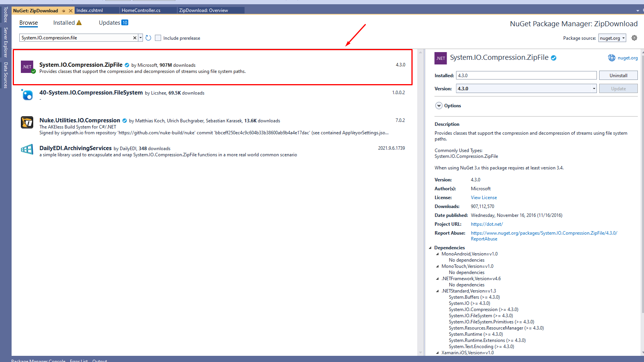Click the package list scrollbar down arrow

click(x=420, y=353)
